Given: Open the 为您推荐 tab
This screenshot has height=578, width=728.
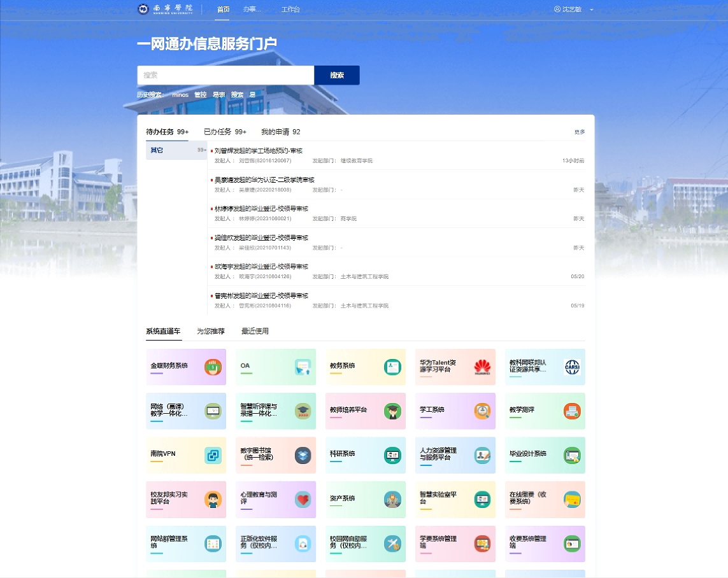Looking at the screenshot, I should 211,331.
